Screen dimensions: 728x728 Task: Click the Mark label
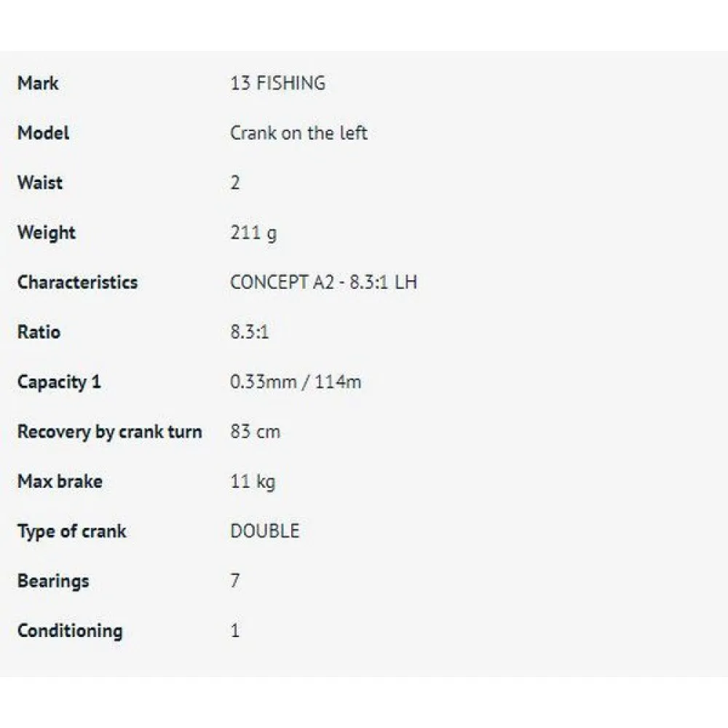click(x=38, y=83)
